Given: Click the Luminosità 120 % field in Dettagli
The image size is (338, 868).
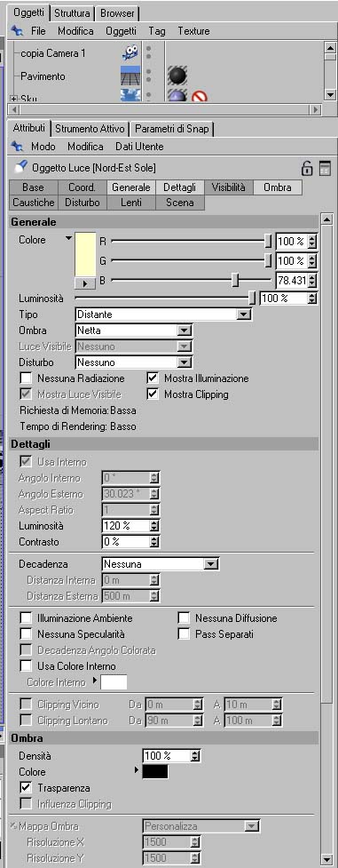Looking at the screenshot, I should pos(126,526).
